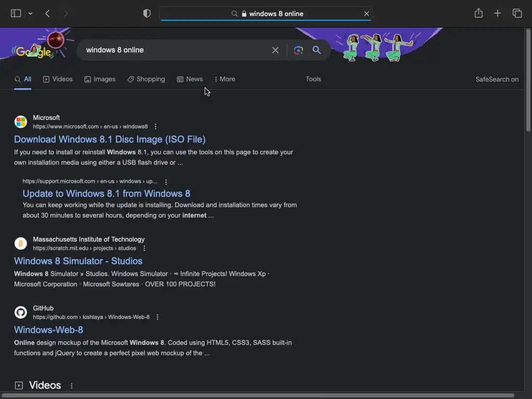Screen dimensions: 532x399
Task: Go back to the previous page
Action: (x=47, y=14)
